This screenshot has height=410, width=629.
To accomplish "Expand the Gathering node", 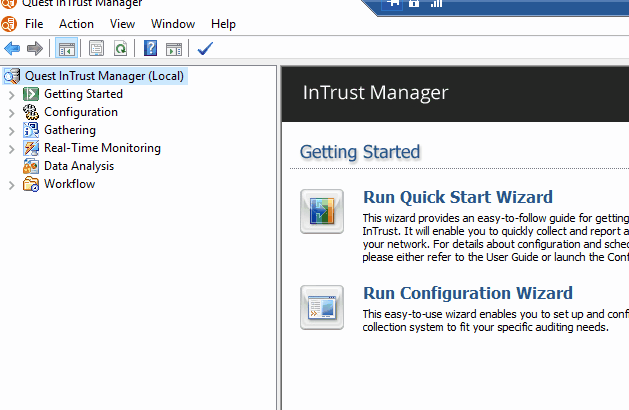I will coord(12,131).
